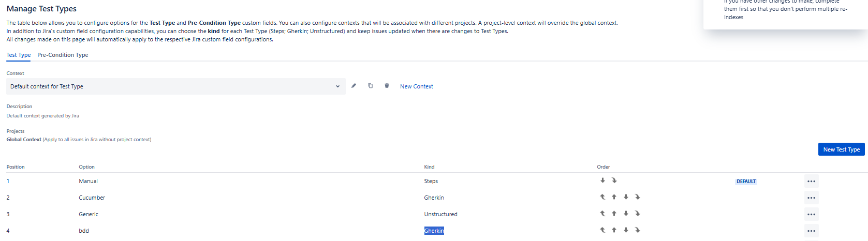The width and height of the screenshot is (868, 241).
Task: Move Generic option down one position
Action: click(x=626, y=214)
